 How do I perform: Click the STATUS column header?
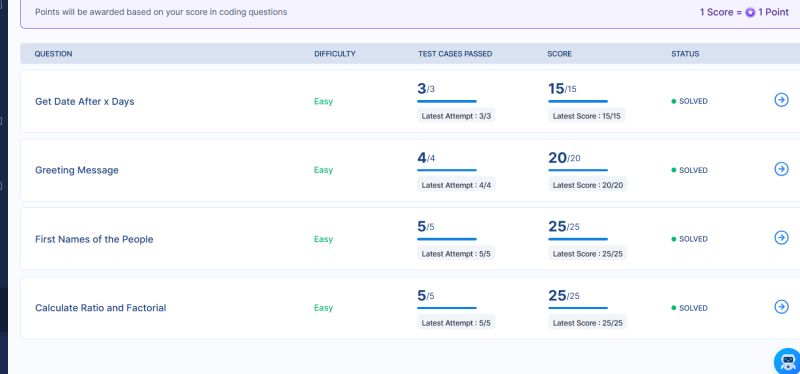coord(685,54)
